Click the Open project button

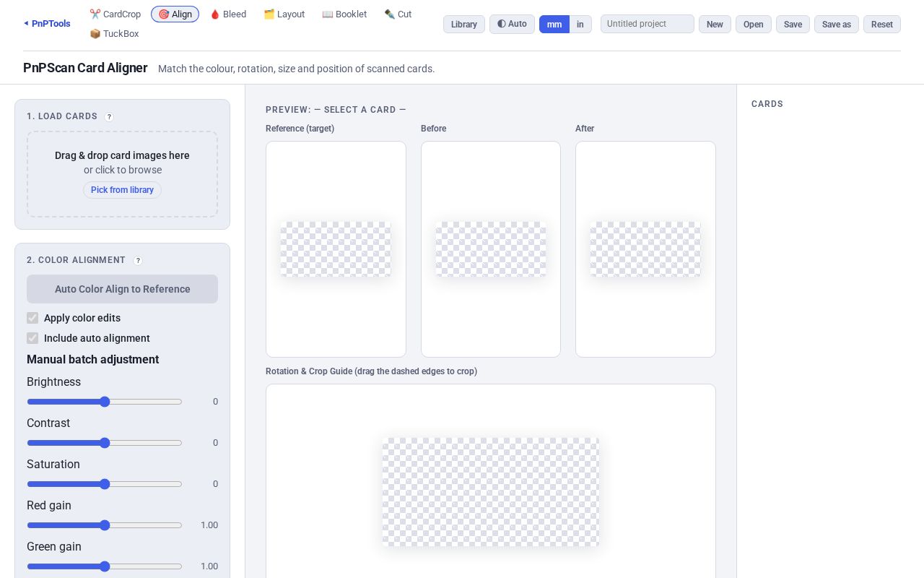pos(754,24)
